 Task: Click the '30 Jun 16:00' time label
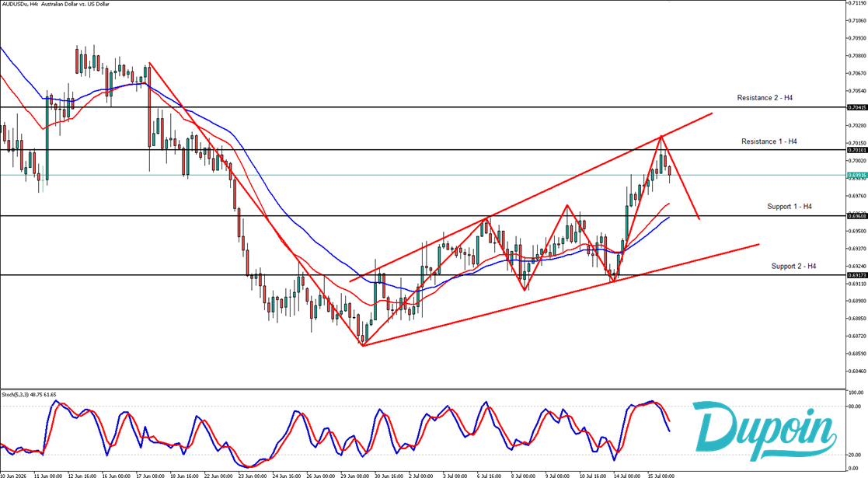point(389,475)
